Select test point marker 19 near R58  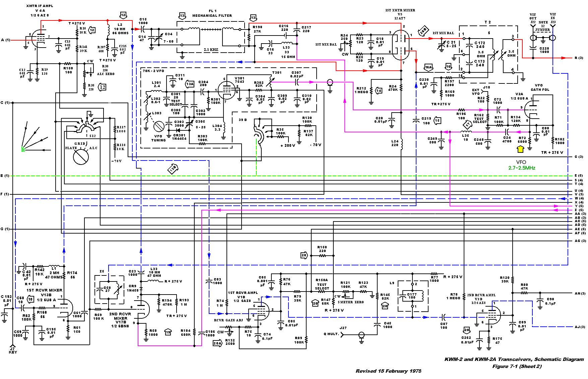click(168, 332)
